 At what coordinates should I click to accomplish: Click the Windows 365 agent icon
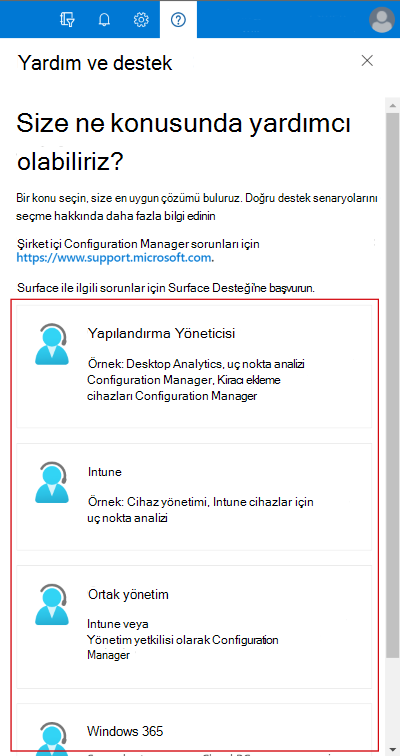pyautogui.click(x=52, y=738)
